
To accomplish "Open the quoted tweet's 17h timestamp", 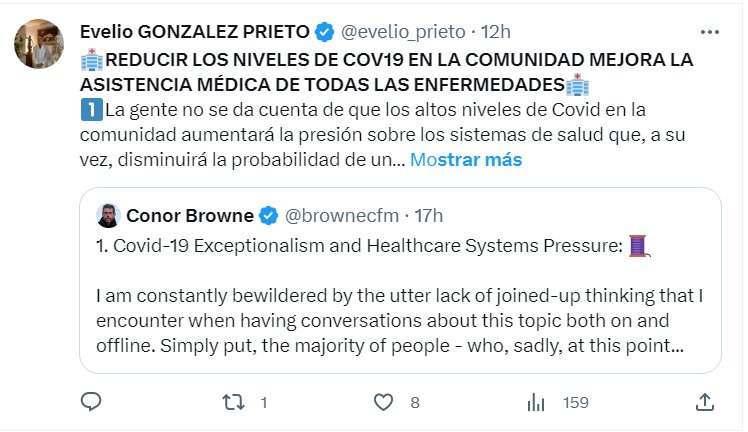I will tap(427, 215).
